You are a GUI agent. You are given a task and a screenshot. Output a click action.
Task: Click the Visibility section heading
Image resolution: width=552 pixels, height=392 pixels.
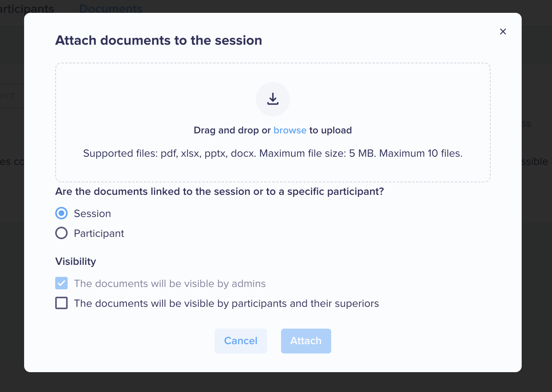pos(76,261)
